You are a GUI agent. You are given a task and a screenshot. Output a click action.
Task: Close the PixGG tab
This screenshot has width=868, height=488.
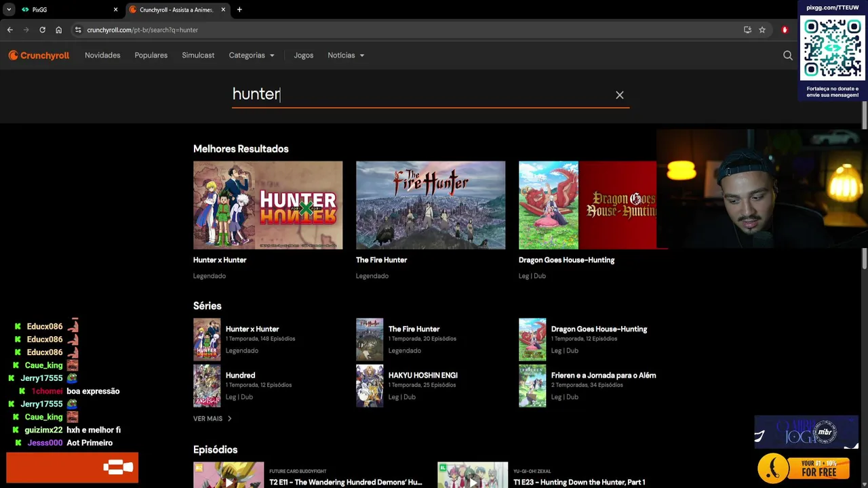(x=115, y=9)
